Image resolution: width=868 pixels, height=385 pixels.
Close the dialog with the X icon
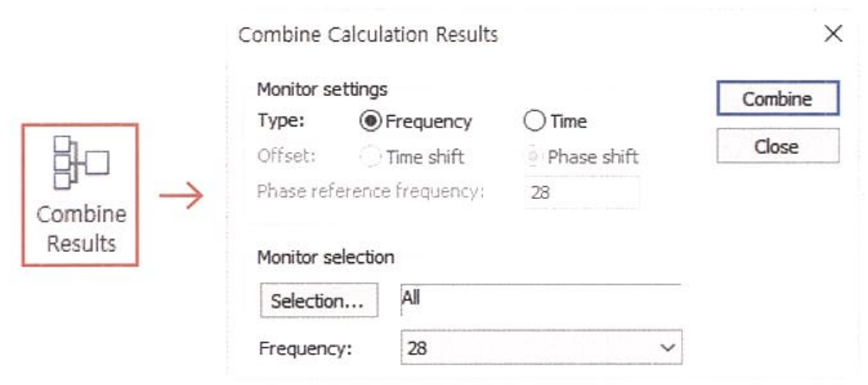click(x=833, y=35)
